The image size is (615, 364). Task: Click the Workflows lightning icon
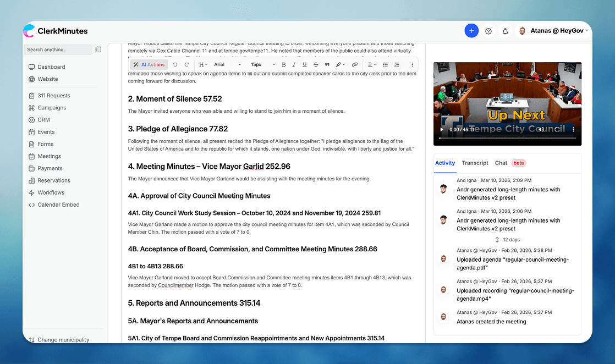pos(31,193)
